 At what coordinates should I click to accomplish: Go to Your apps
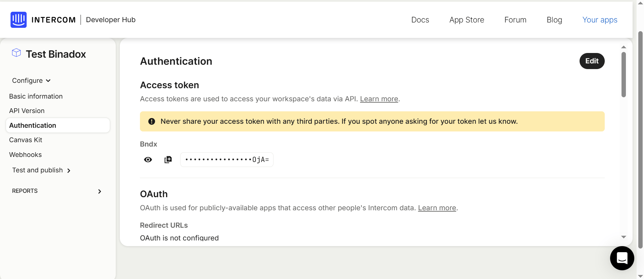click(x=600, y=20)
